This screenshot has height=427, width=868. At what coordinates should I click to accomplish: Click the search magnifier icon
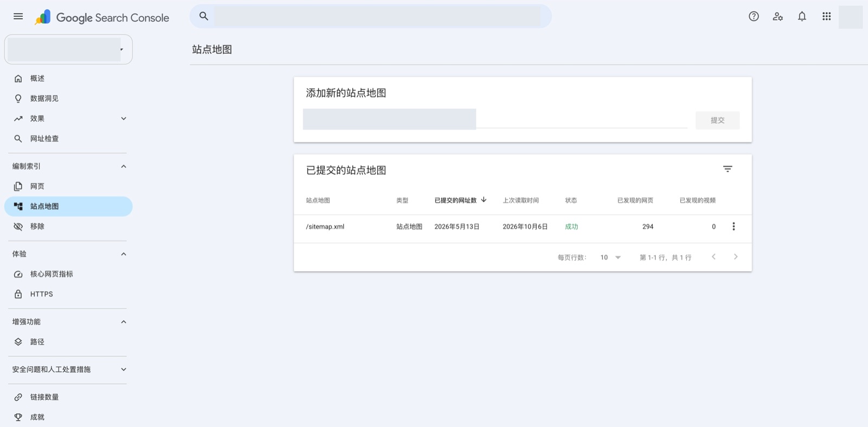203,16
